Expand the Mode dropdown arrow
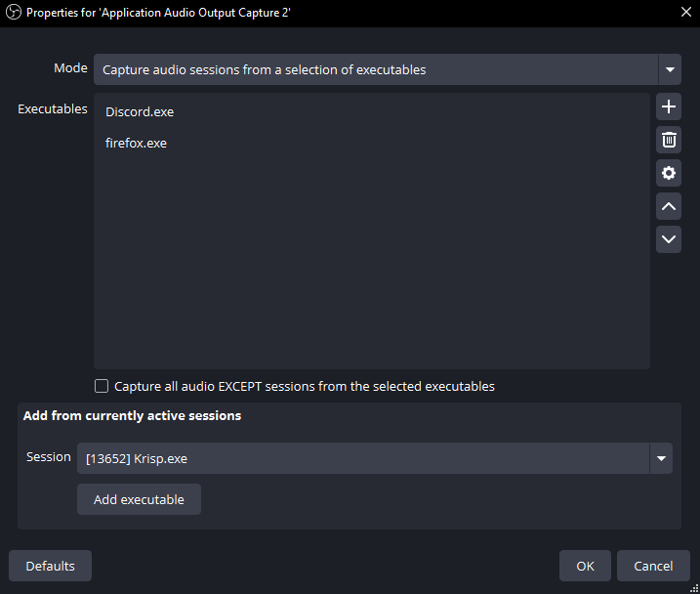 click(670, 69)
